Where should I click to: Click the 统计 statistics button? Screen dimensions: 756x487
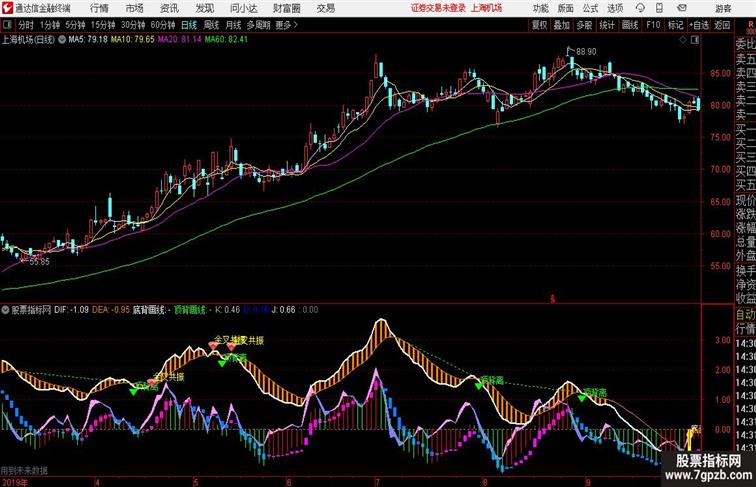click(x=607, y=25)
